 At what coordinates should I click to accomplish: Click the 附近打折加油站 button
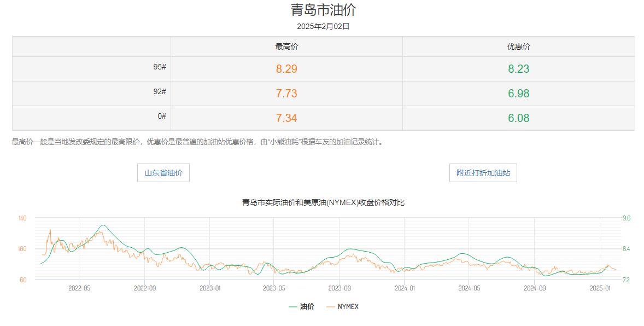pyautogui.click(x=483, y=173)
